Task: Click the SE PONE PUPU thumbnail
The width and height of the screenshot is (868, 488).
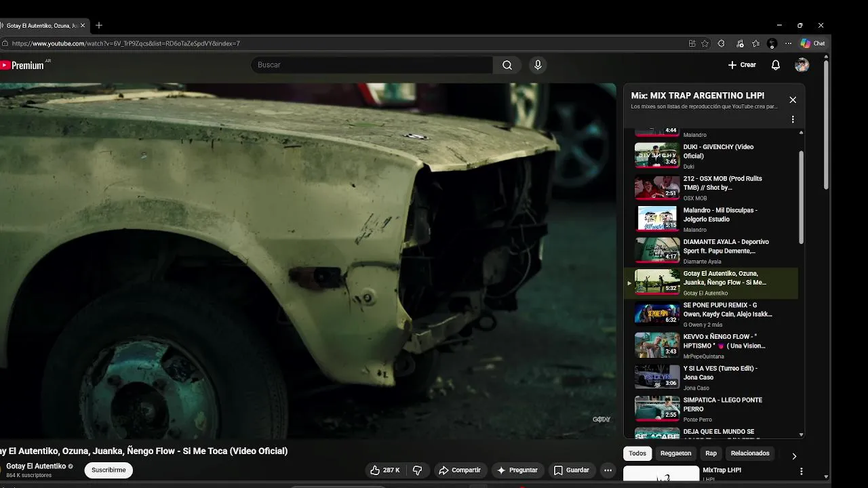Action: (657, 314)
